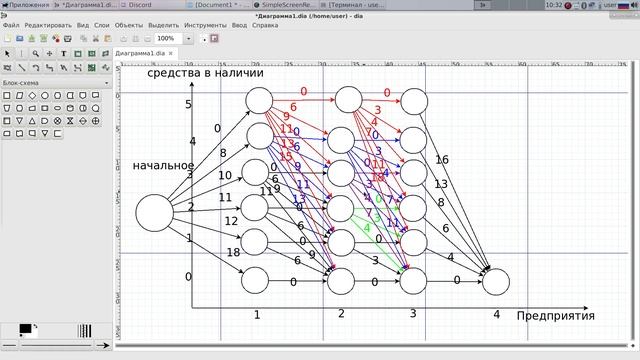This screenshot has height=360, width=640.
Task: Select the Ellipse drawing tool
Action: pos(92,53)
